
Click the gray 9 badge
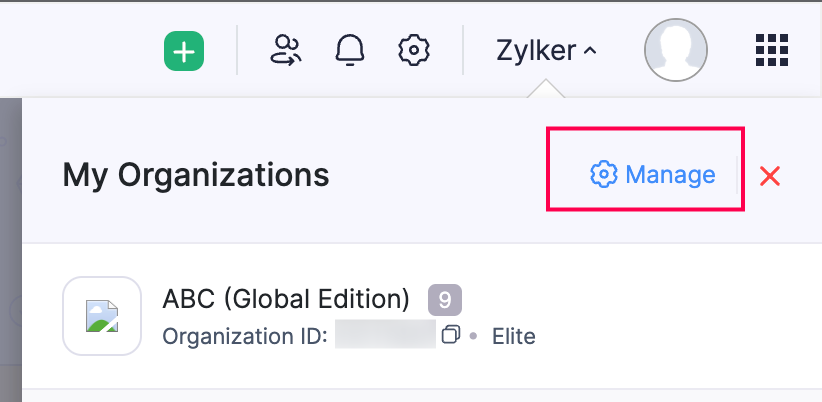tap(445, 299)
